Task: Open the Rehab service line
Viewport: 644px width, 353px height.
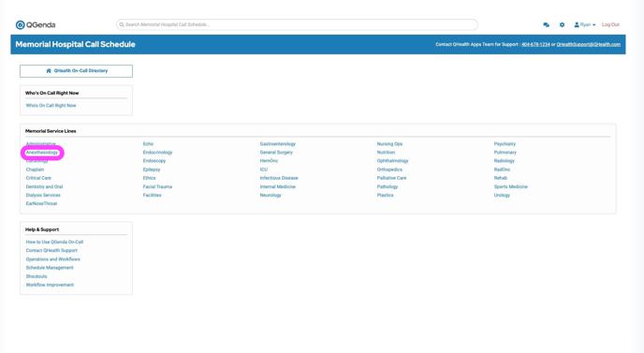Action: click(x=501, y=178)
